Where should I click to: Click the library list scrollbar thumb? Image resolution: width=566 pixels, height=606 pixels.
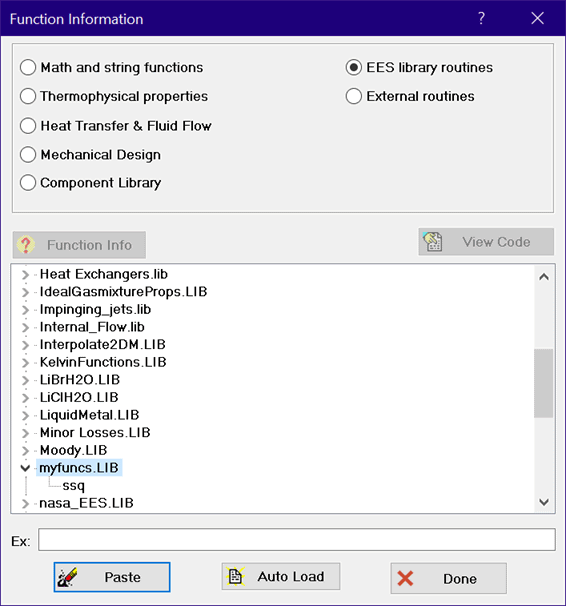(544, 383)
